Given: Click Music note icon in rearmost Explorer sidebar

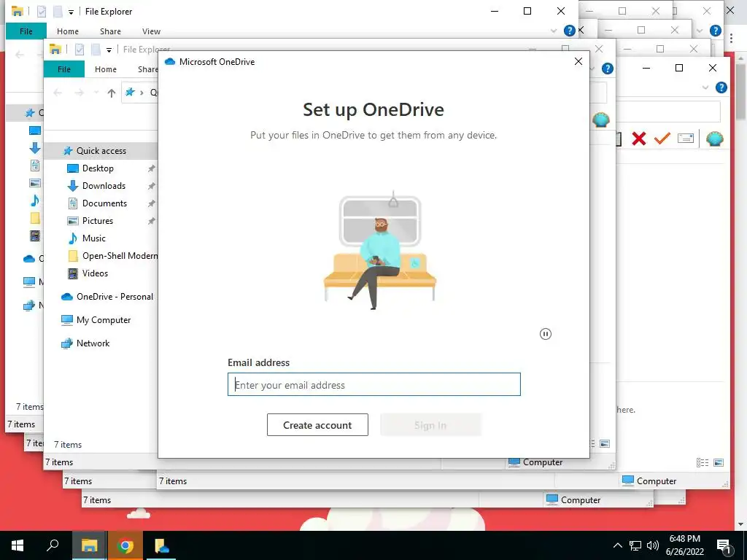Looking at the screenshot, I should pos(35,201).
